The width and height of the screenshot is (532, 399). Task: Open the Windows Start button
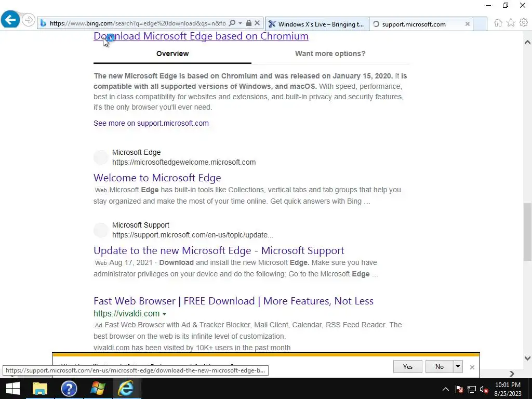(x=13, y=389)
